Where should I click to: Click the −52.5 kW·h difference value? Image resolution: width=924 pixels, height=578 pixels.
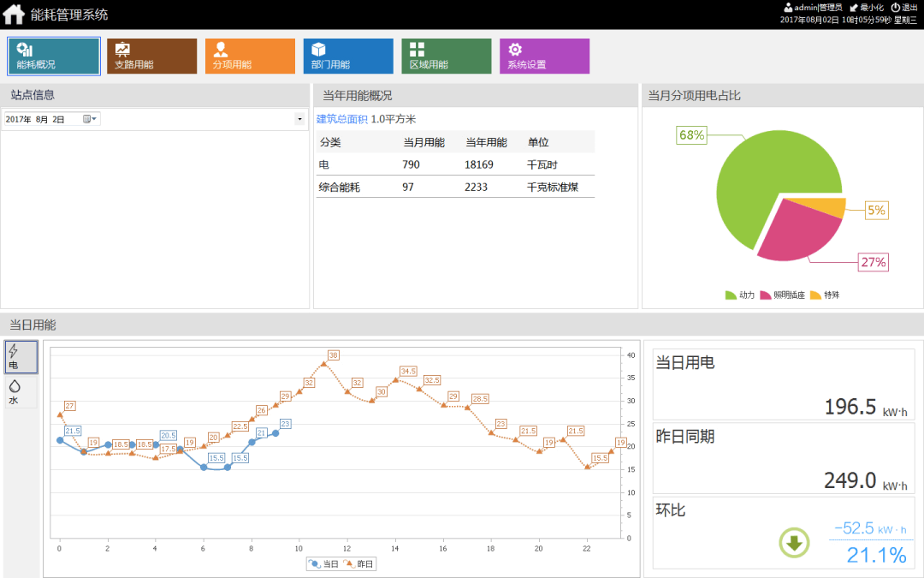[870, 527]
